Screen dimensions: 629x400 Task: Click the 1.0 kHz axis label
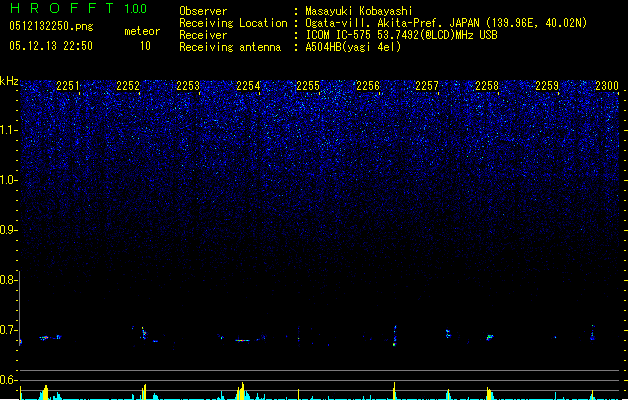click(8, 180)
